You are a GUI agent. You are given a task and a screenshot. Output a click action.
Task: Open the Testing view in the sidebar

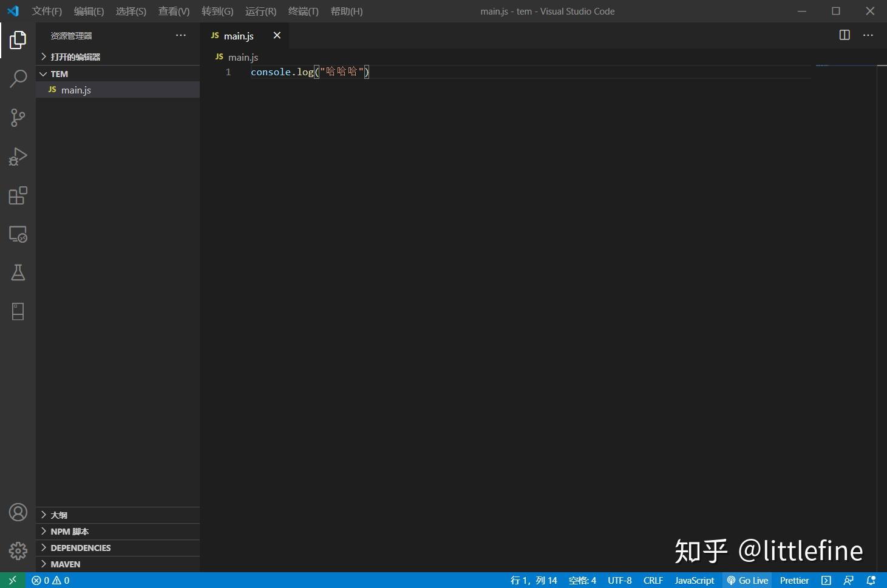18,272
